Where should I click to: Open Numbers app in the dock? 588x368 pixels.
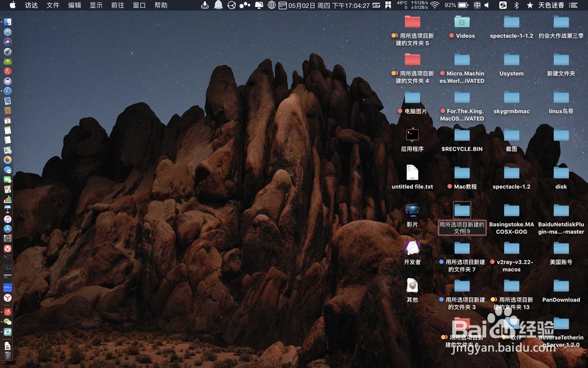coord(8,199)
